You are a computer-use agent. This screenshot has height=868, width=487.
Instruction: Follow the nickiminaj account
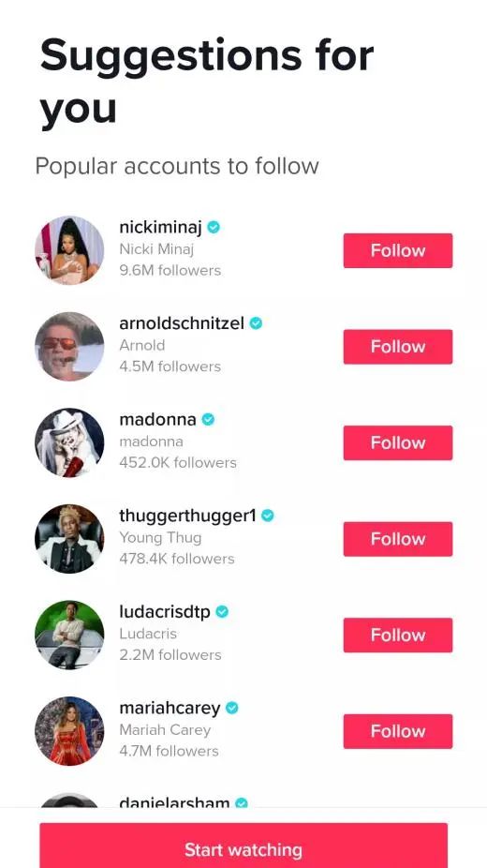point(398,251)
